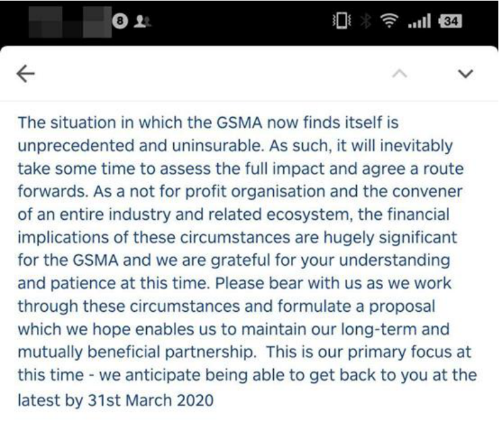
Task: Tap the battery indicator showing 34
Action: pyautogui.click(x=450, y=21)
